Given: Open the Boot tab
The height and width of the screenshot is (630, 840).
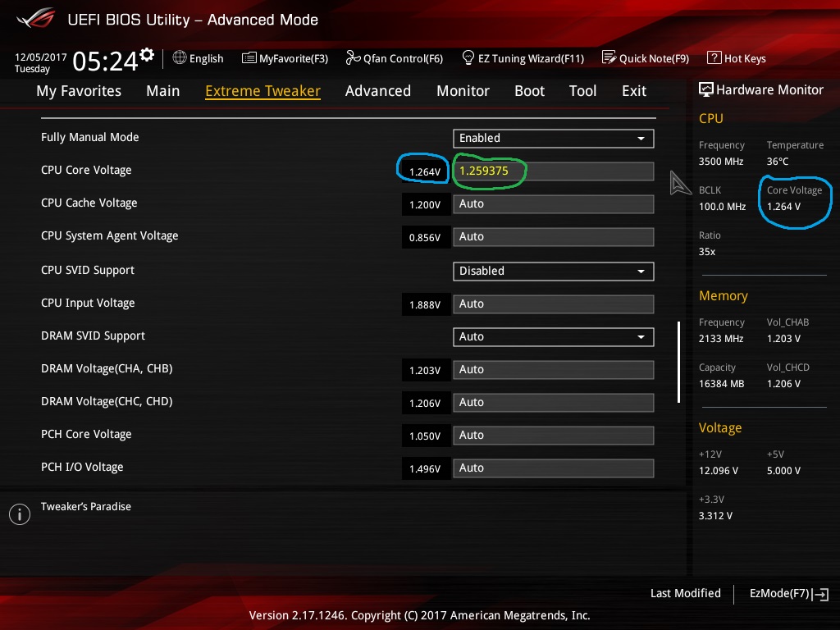Looking at the screenshot, I should (529, 91).
